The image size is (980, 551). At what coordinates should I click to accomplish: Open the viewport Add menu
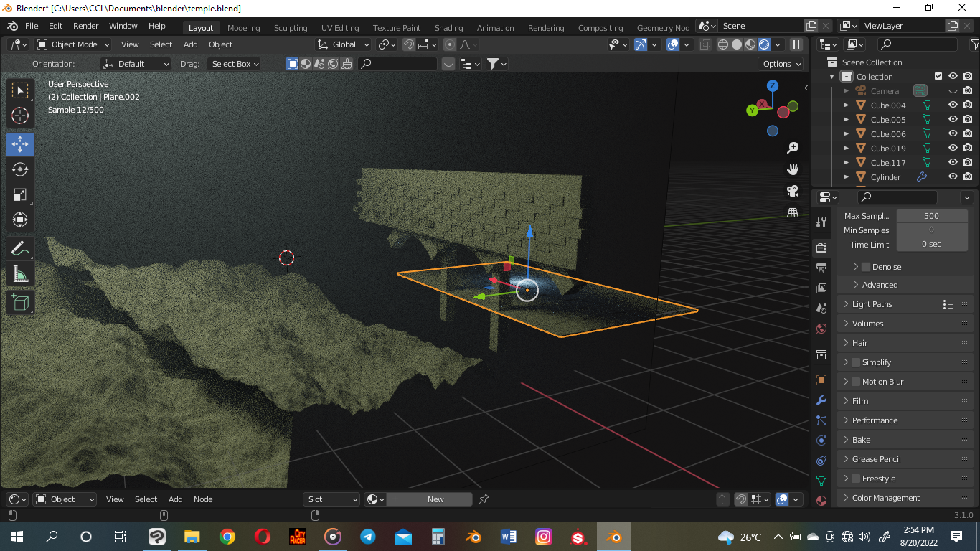(x=191, y=44)
